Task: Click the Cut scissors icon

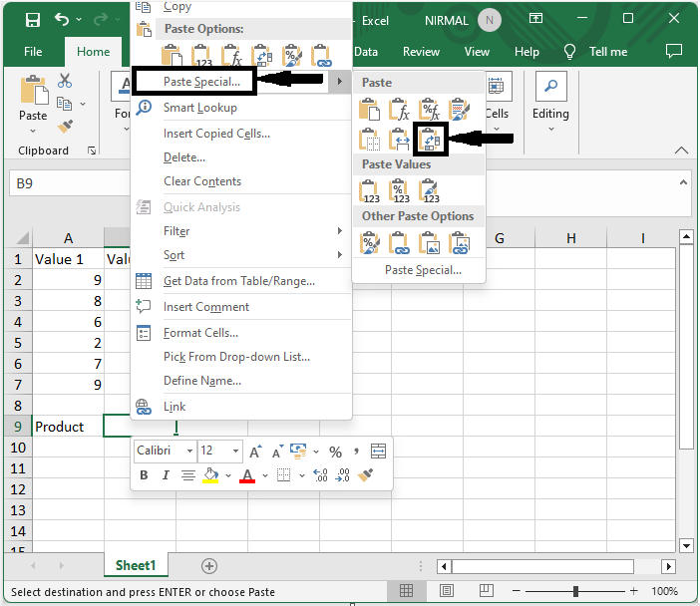Action: coord(65,81)
